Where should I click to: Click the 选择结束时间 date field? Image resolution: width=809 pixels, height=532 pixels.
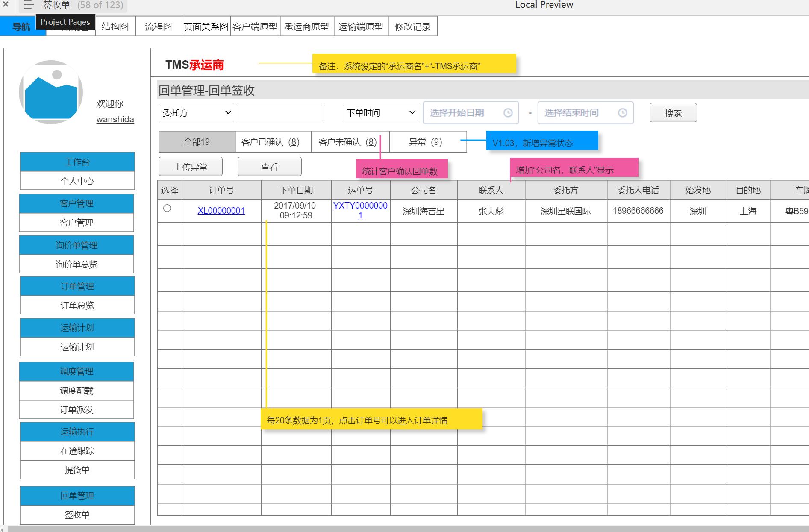coord(585,113)
